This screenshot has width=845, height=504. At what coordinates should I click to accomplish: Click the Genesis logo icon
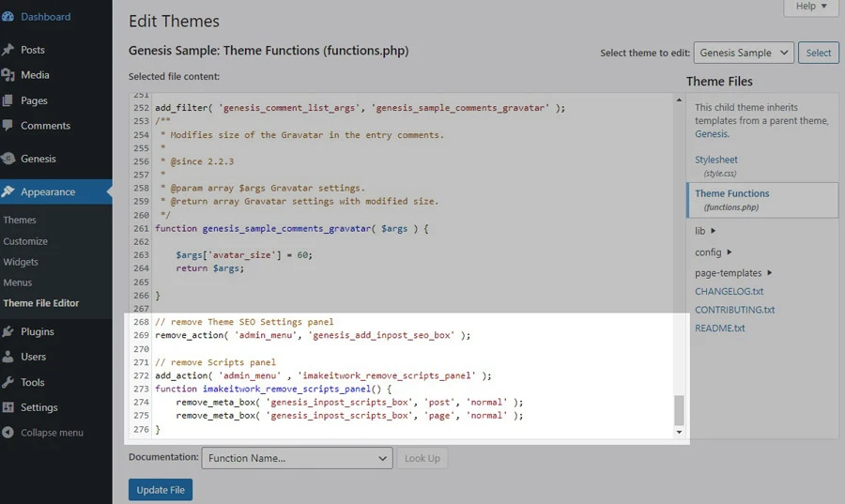coord(8,159)
